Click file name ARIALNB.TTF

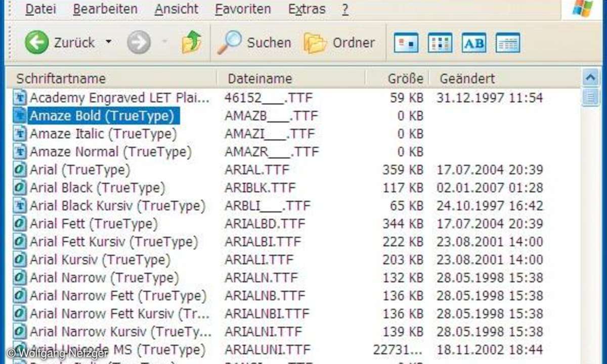[265, 296]
